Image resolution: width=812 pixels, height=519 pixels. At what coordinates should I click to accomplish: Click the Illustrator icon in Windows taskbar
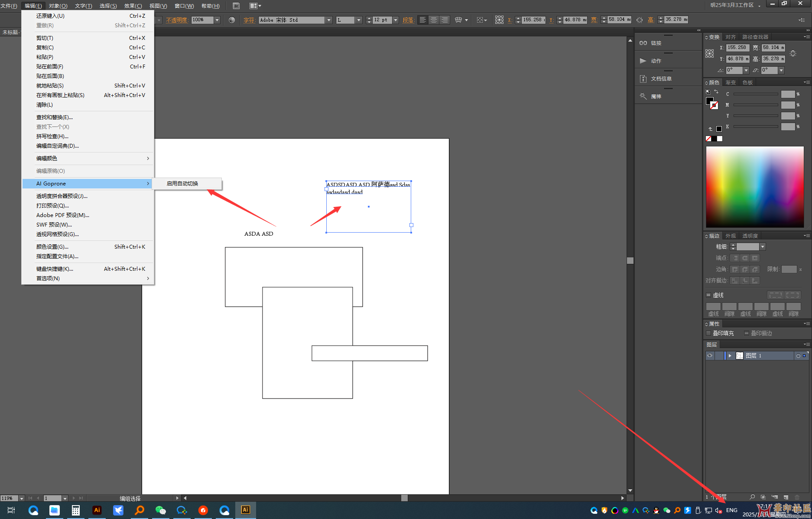click(x=245, y=510)
